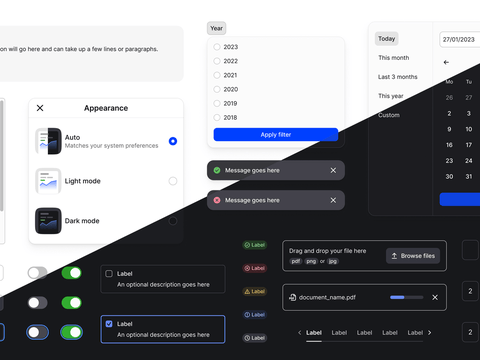Click the Apply filter button
The width and height of the screenshot is (480, 360).
point(276,135)
